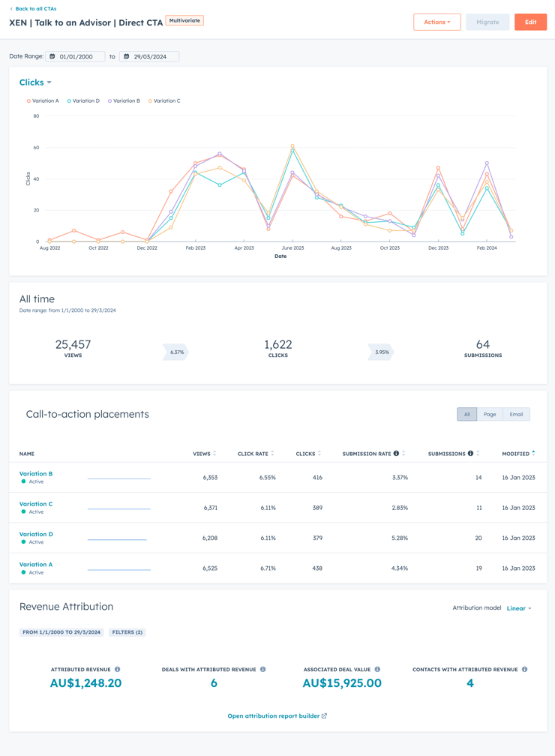This screenshot has width=555, height=756.
Task: Click the start date field 01/01/2000
Action: [75, 56]
